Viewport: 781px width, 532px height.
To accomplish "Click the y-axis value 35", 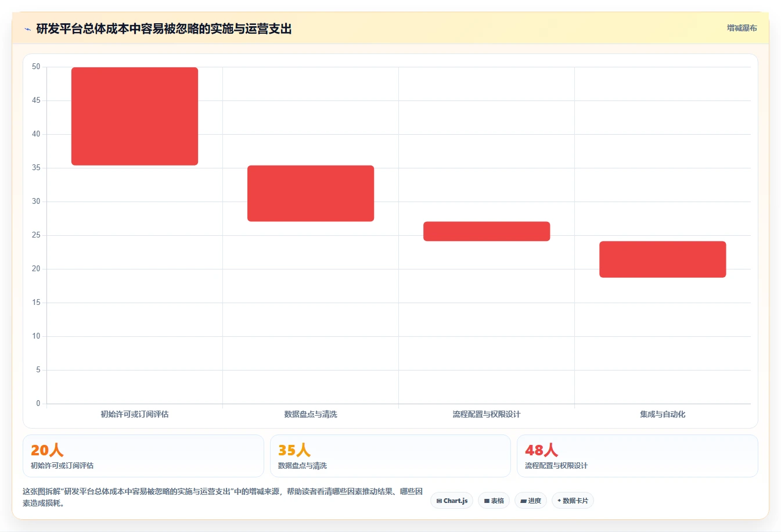I will (x=36, y=168).
